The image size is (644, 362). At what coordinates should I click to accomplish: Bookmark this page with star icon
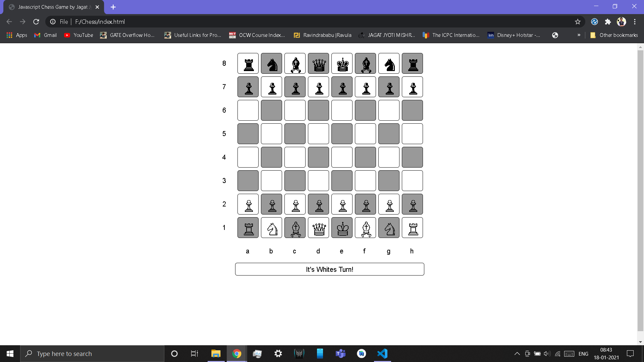(x=578, y=22)
